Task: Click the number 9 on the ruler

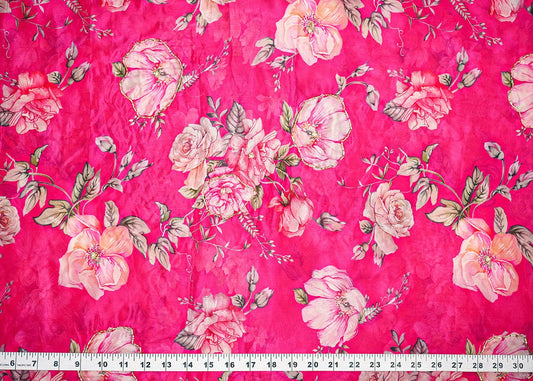Action: [x=77, y=364]
